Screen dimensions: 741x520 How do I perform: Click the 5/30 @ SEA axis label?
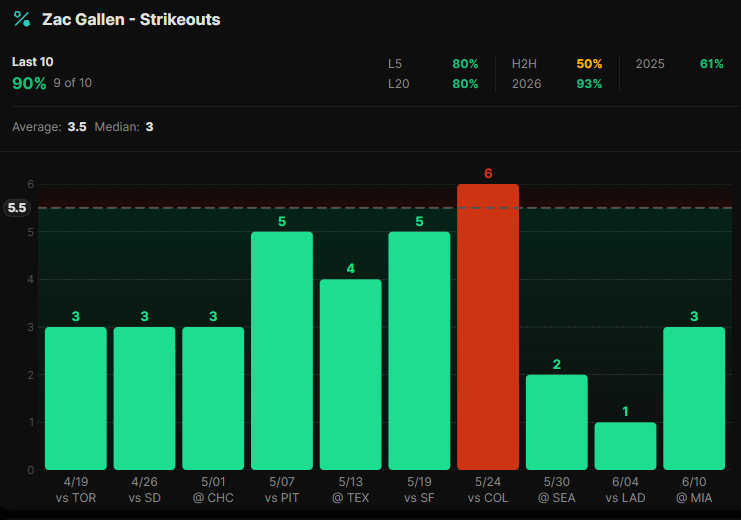[557, 490]
